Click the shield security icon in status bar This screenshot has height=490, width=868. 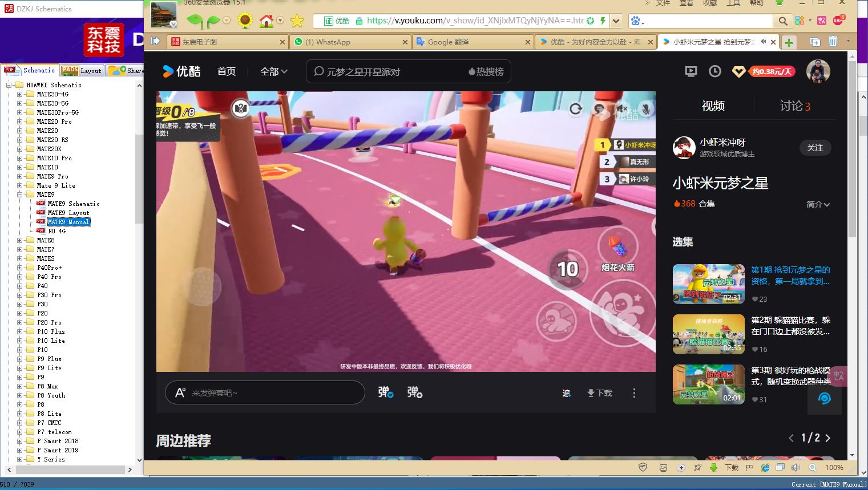pyautogui.click(x=643, y=467)
